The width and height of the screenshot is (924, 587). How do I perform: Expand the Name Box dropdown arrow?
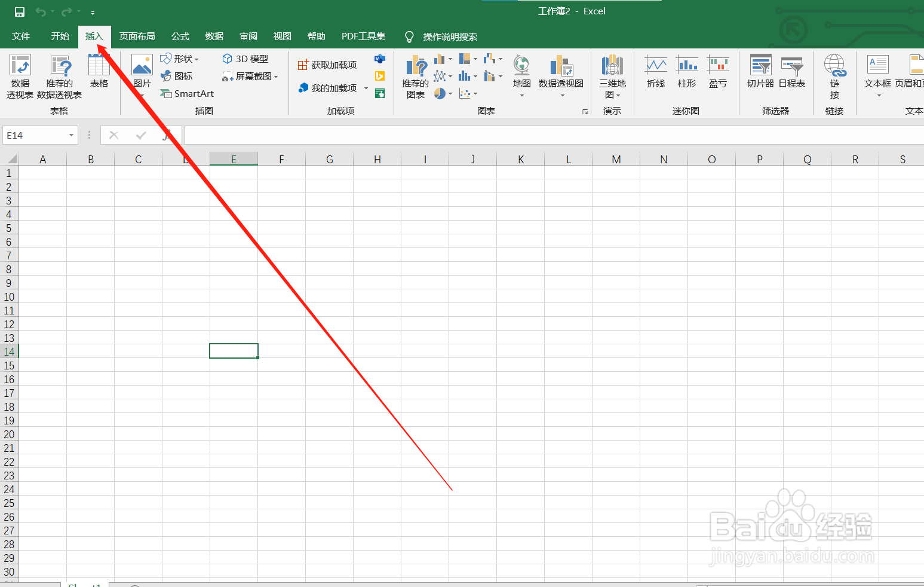tap(72, 135)
